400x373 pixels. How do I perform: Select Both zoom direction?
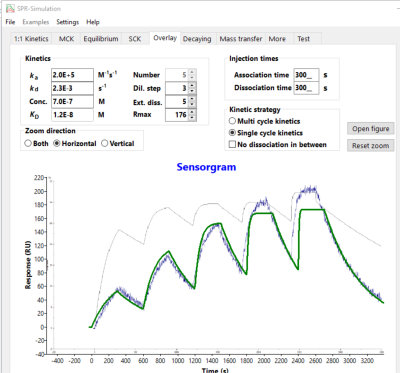pyautogui.click(x=28, y=143)
